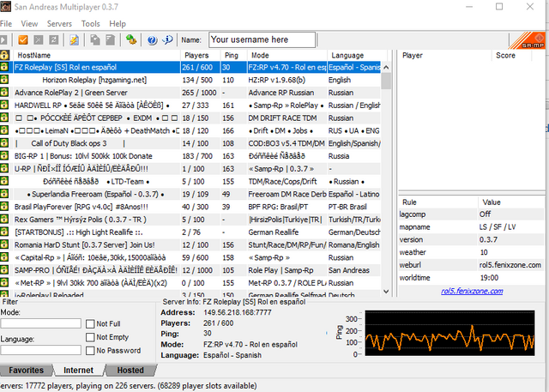Click the Mode filter text box
This screenshot has height=392, width=549.
tap(40, 323)
